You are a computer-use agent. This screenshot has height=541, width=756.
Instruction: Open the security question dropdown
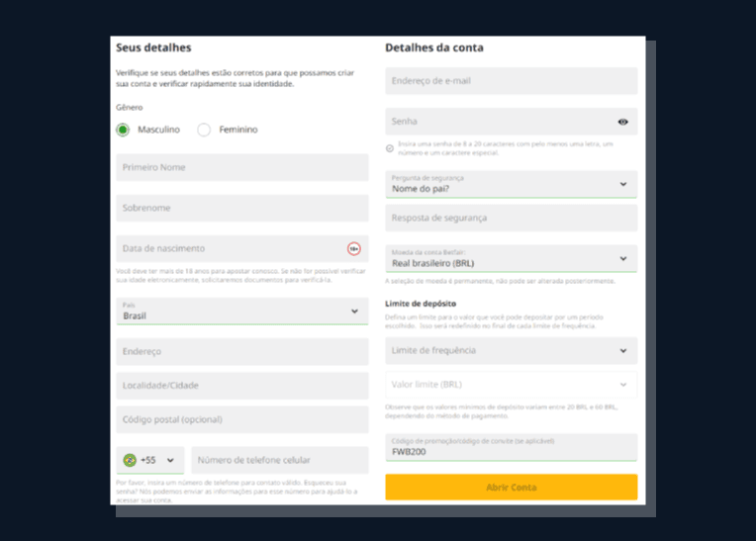(511, 184)
